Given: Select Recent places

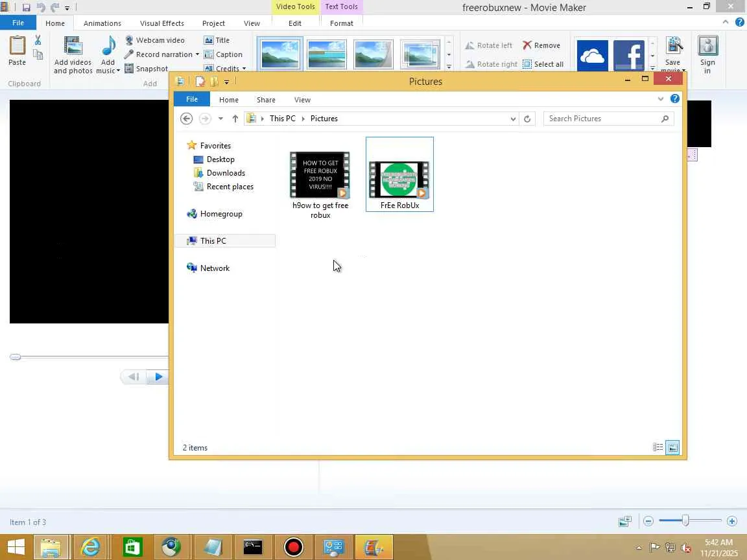Looking at the screenshot, I should (x=230, y=187).
